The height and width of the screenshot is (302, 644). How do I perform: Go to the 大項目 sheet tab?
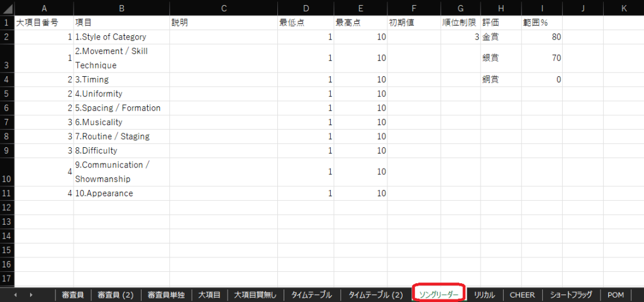click(209, 294)
